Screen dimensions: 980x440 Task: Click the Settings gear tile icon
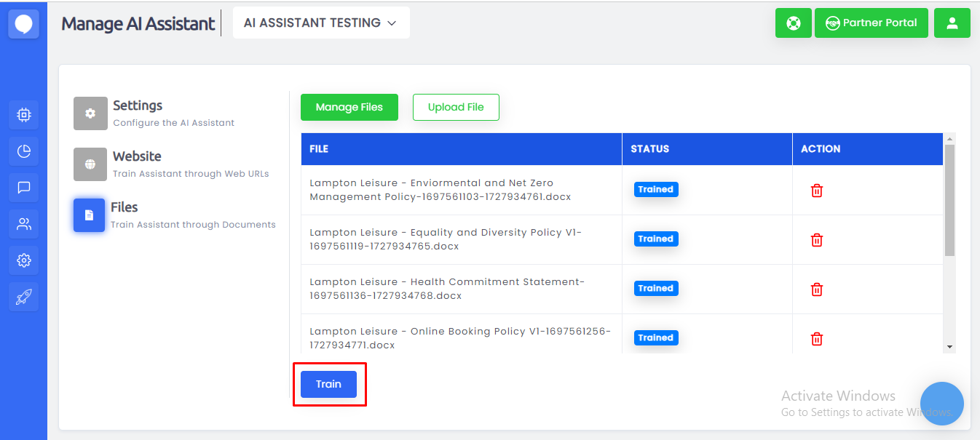coord(90,113)
